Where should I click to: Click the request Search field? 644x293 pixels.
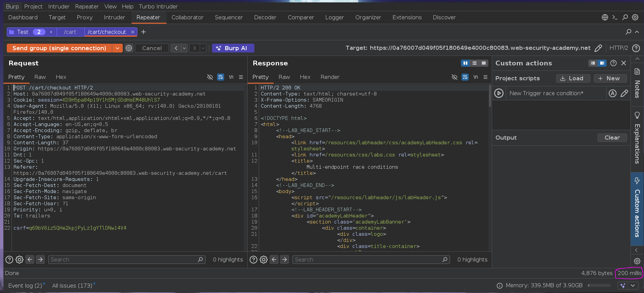pos(127,259)
